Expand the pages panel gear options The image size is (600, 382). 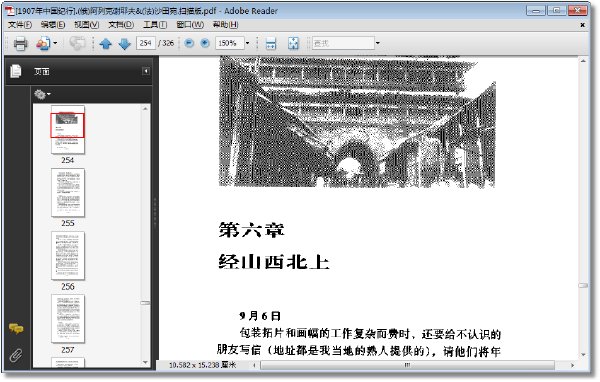tap(42, 94)
